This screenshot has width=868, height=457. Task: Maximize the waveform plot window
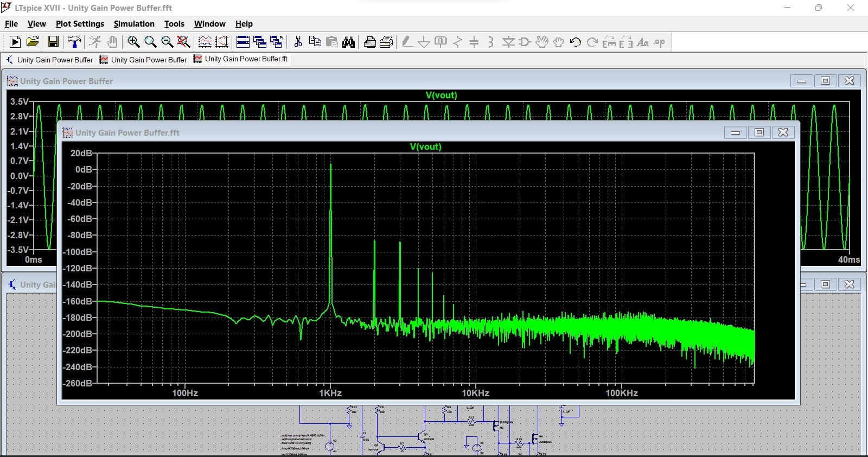click(x=826, y=80)
